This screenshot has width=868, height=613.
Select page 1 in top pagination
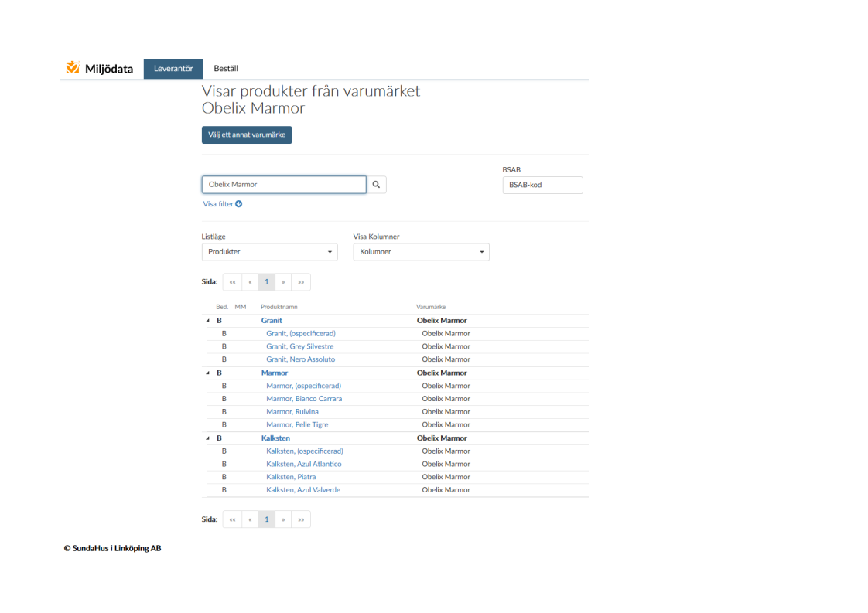point(267,282)
